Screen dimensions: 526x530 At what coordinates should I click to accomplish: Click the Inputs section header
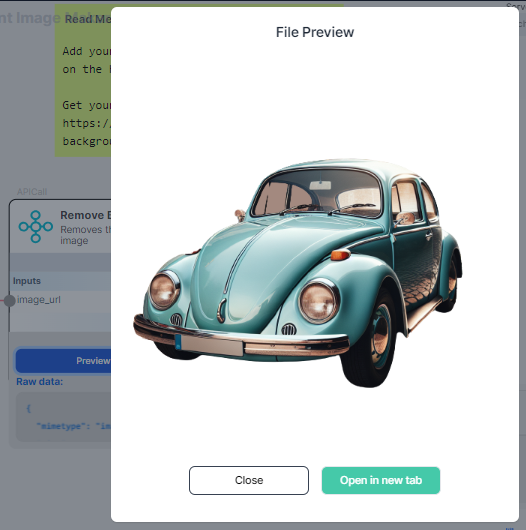27,281
